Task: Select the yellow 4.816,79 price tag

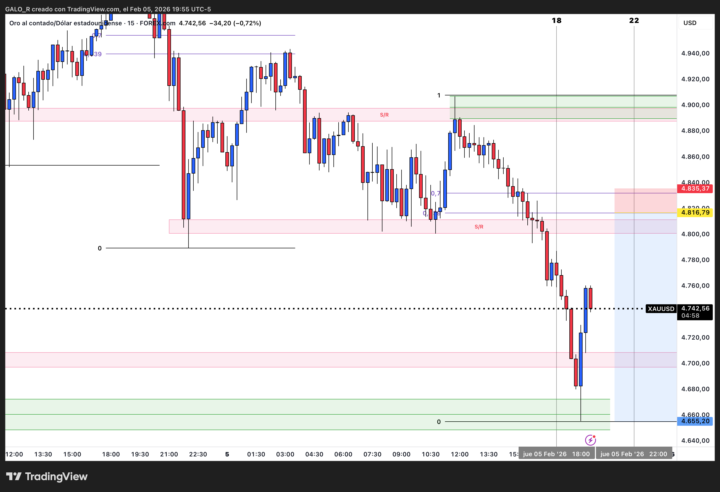Action: coord(695,212)
